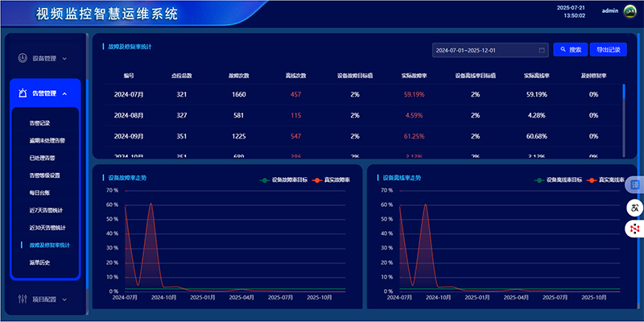Click the 导出记录 export button
644x322 pixels.
click(x=609, y=50)
